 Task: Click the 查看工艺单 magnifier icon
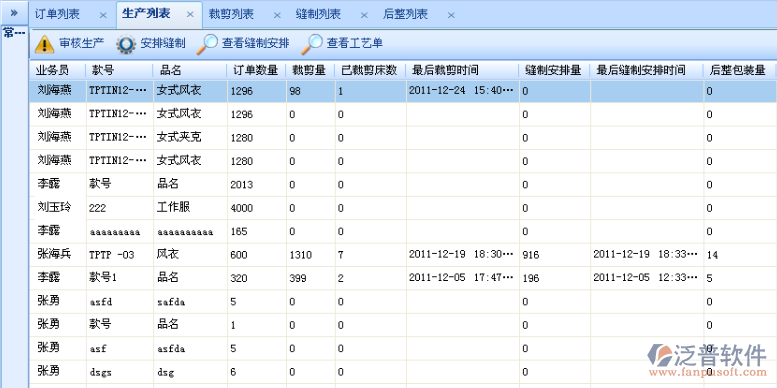pos(312,44)
